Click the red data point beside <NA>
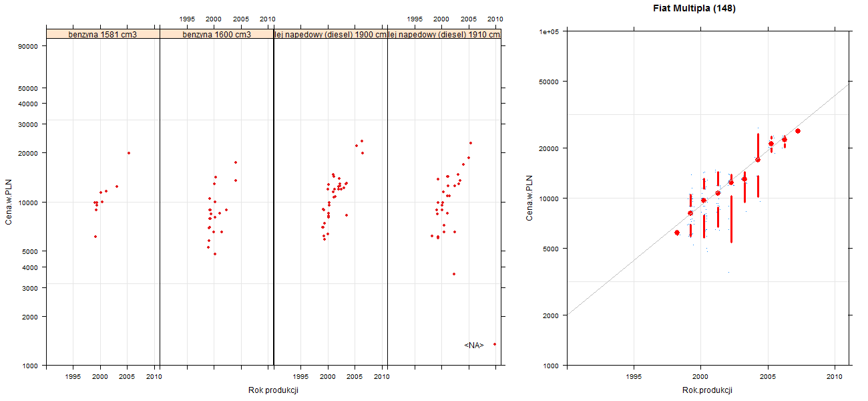 coord(495,344)
